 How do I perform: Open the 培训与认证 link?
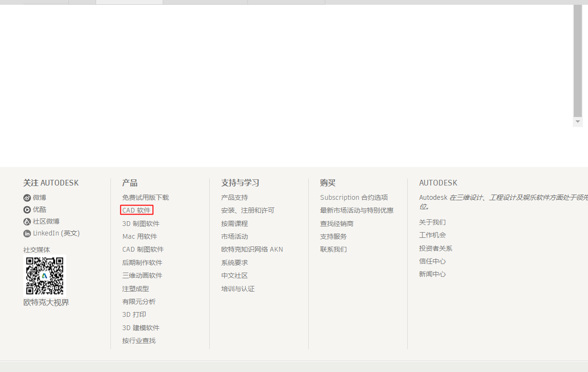tap(238, 289)
